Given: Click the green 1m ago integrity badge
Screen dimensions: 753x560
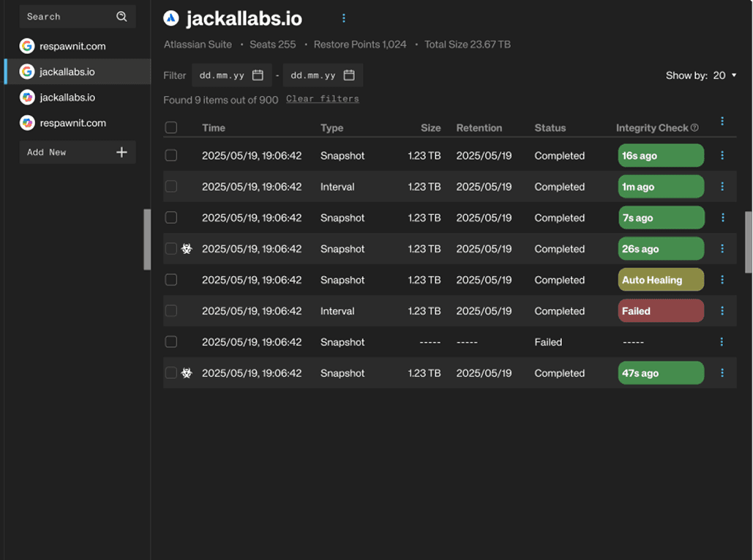Looking at the screenshot, I should 661,187.
